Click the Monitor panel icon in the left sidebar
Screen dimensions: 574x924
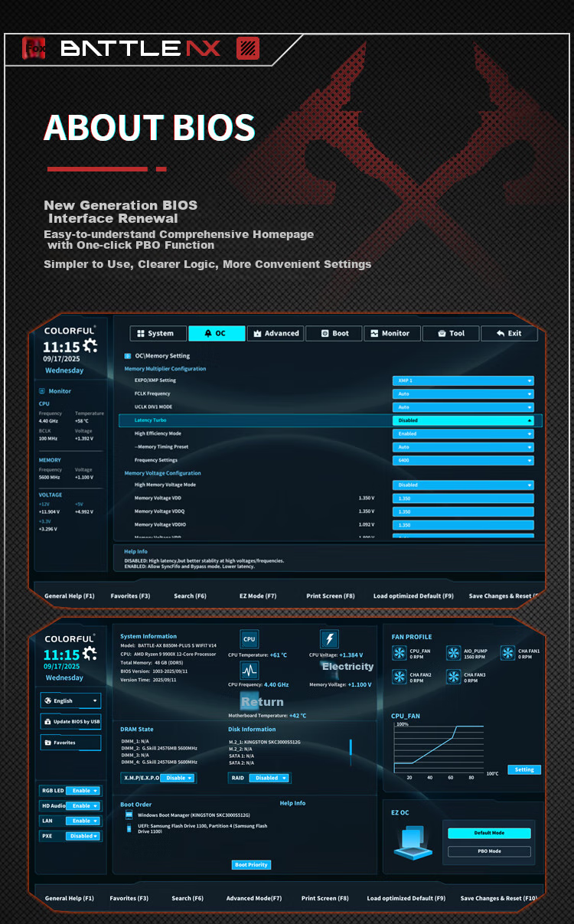click(43, 391)
